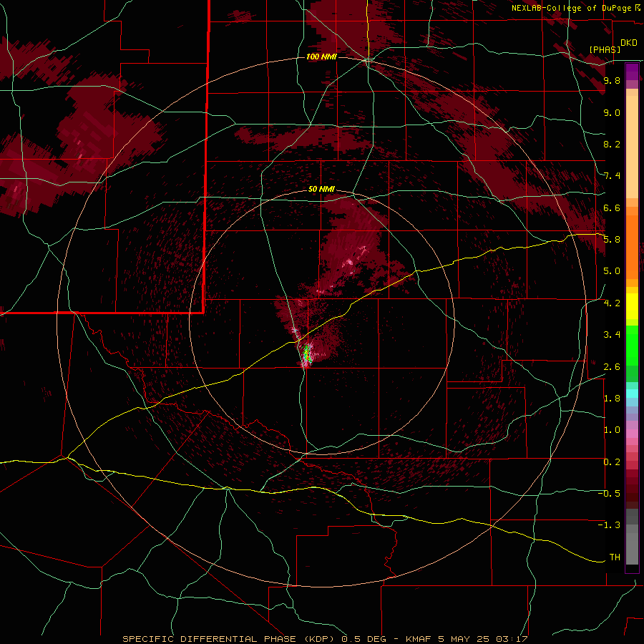Screen dimensions: 644x644
Task: Click the NEXLAB-College of DuPage credit text
Action: [x=572, y=8]
